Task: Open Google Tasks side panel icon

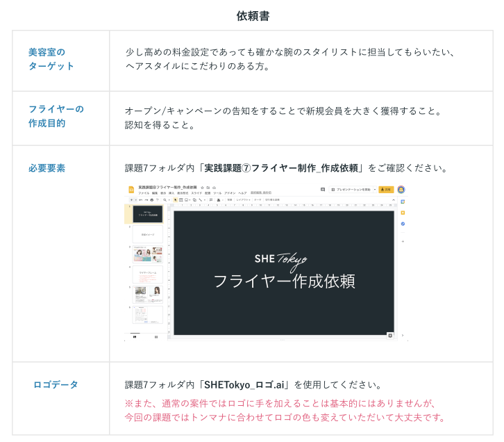Action: click(x=403, y=223)
